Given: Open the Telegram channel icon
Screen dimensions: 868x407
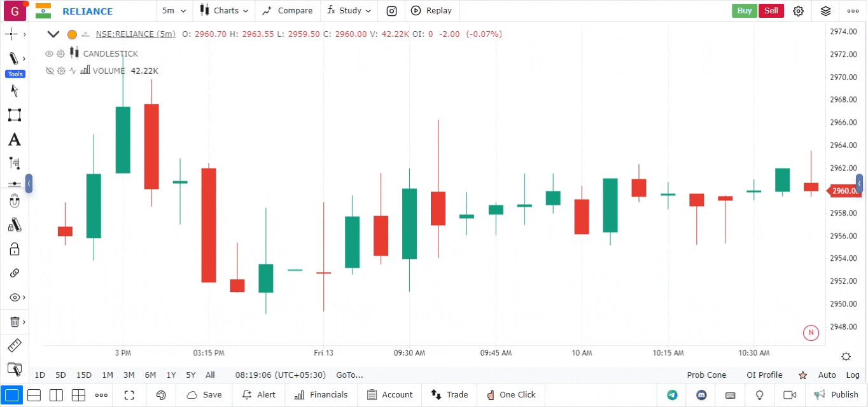Looking at the screenshot, I should coord(672,395).
